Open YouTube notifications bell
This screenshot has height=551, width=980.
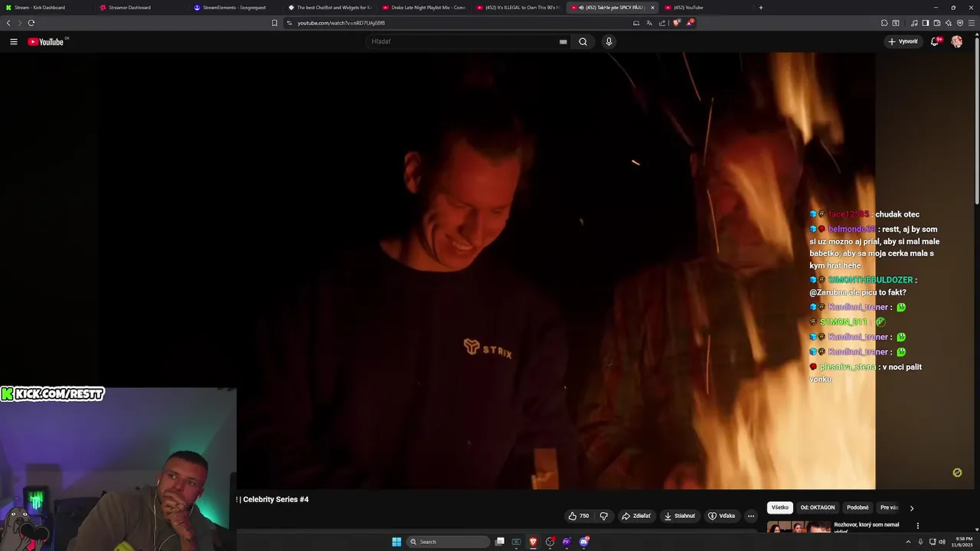pos(935,41)
